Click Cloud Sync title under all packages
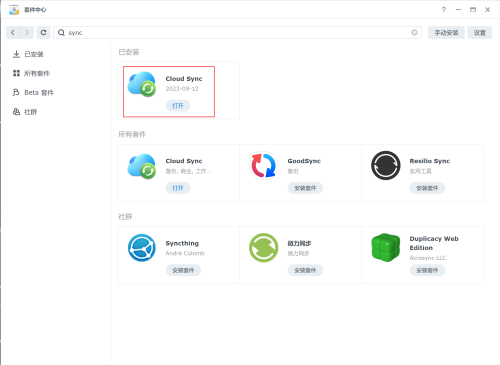Image resolution: width=500 pixels, height=365 pixels. coord(184,161)
